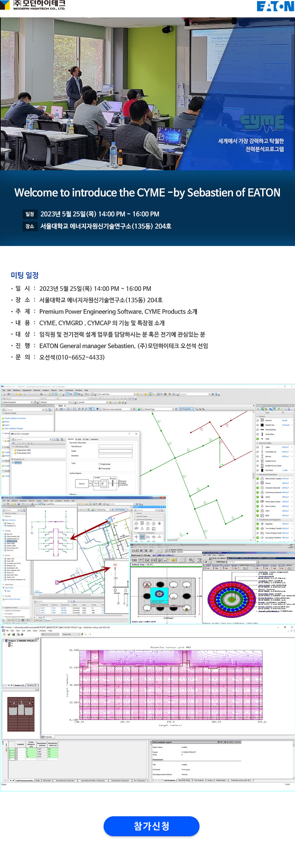Toggle the WECS symbol visibility
295x868 pixels.
pyautogui.click(x=258, y=497)
